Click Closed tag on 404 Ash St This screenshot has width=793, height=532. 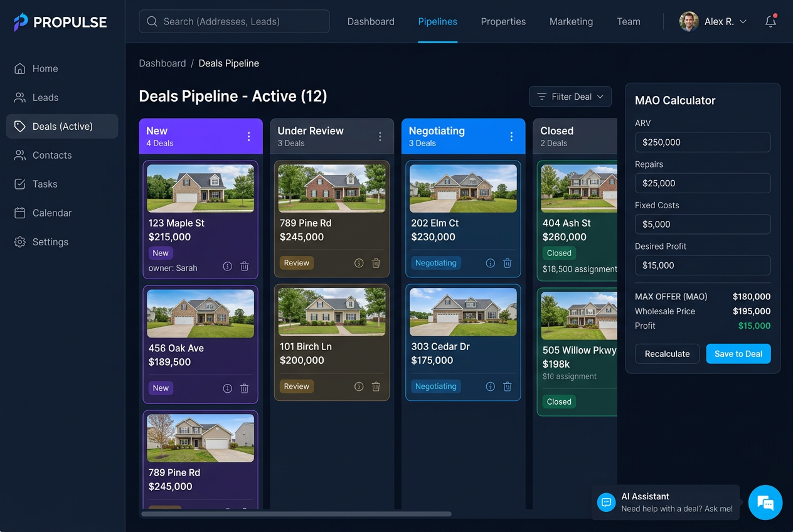pyautogui.click(x=559, y=253)
